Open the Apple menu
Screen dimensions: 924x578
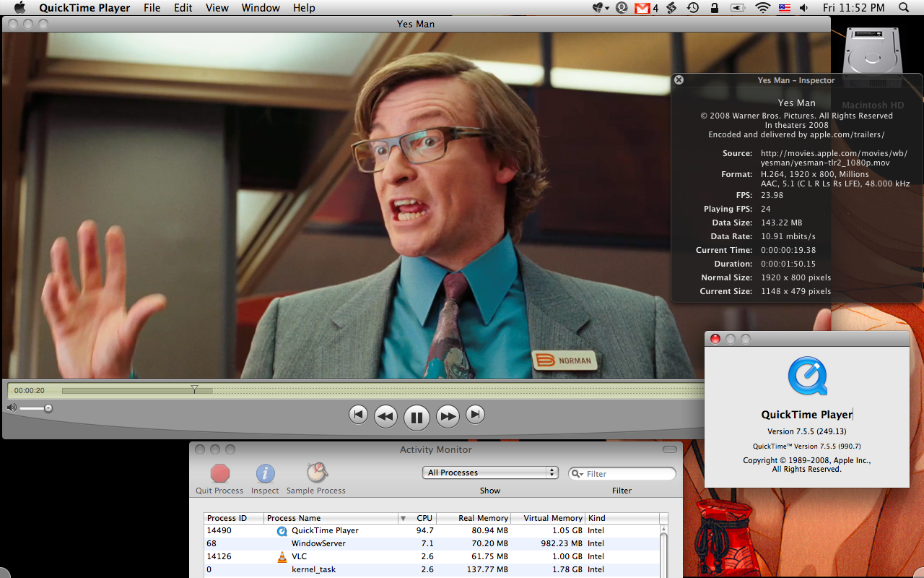pyautogui.click(x=19, y=8)
